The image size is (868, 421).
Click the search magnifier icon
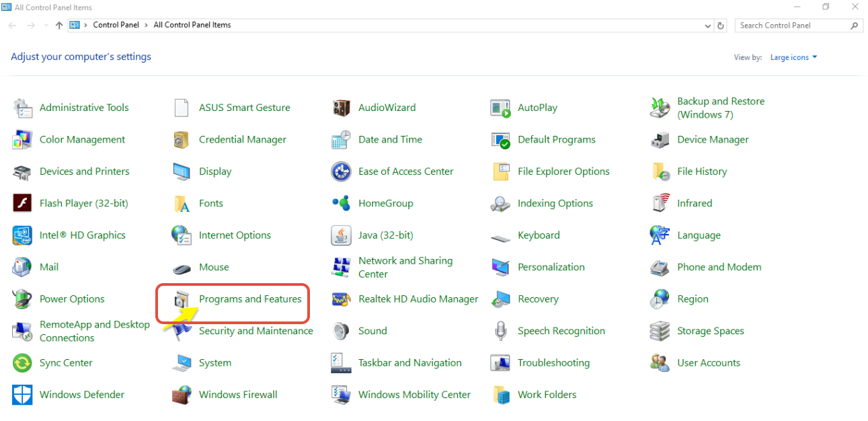click(855, 26)
